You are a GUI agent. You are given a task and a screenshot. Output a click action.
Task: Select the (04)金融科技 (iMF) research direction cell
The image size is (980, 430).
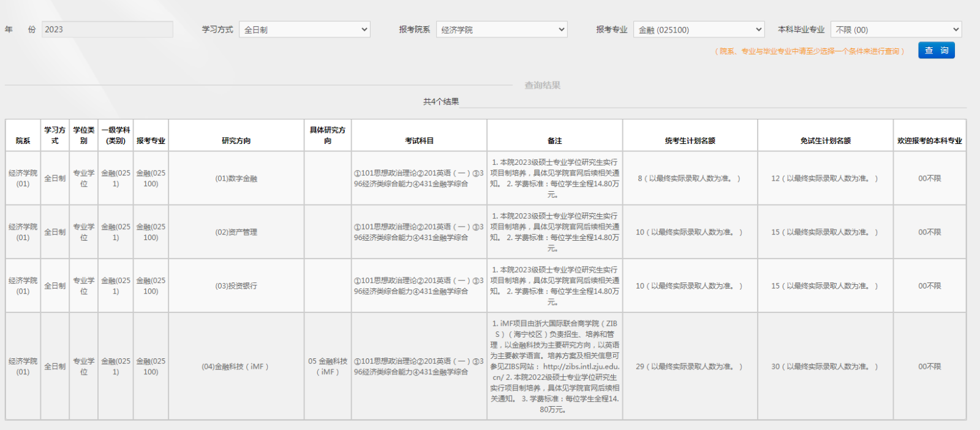tap(236, 366)
